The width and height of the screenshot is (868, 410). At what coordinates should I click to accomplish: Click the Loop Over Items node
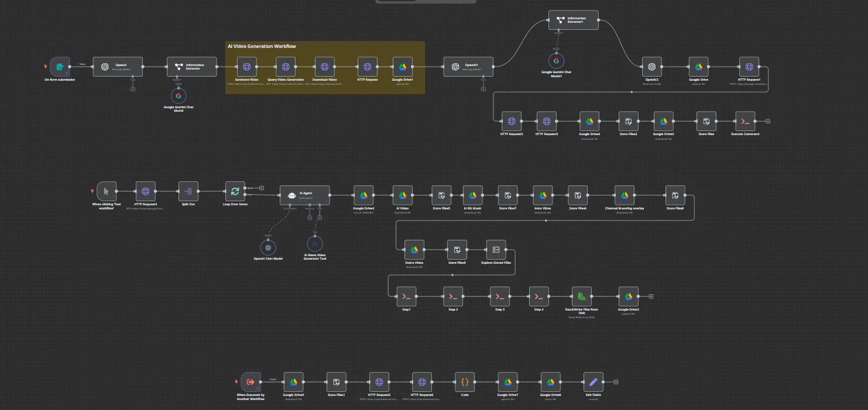coord(235,191)
